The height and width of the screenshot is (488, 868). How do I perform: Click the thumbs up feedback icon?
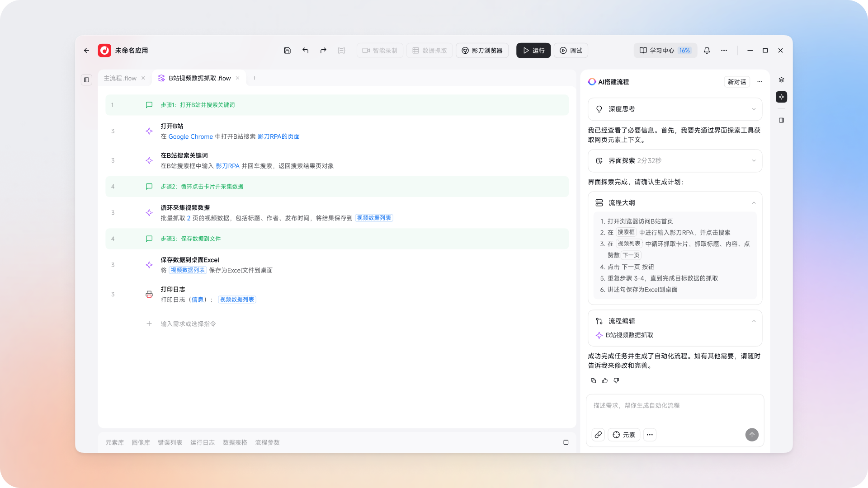[605, 380]
